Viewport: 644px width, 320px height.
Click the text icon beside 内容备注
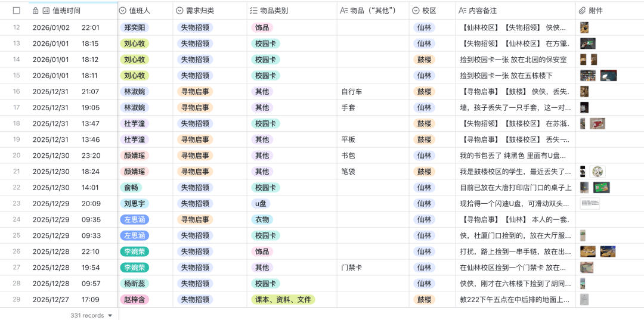point(461,11)
